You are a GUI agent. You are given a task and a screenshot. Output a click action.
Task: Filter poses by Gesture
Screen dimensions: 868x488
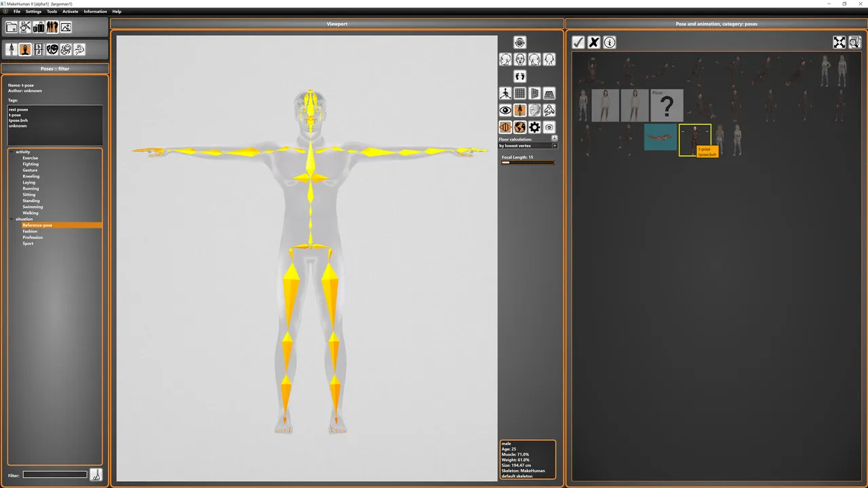click(30, 170)
